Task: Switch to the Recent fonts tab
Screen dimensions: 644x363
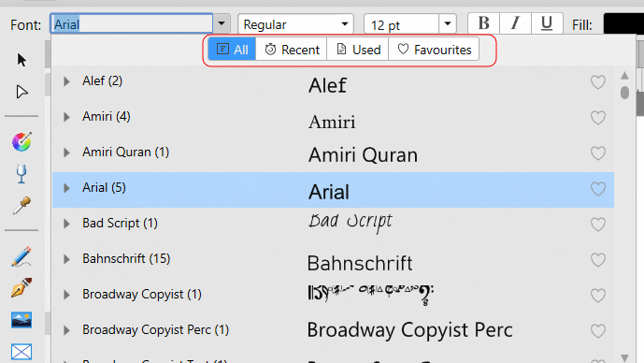Action: 292,50
